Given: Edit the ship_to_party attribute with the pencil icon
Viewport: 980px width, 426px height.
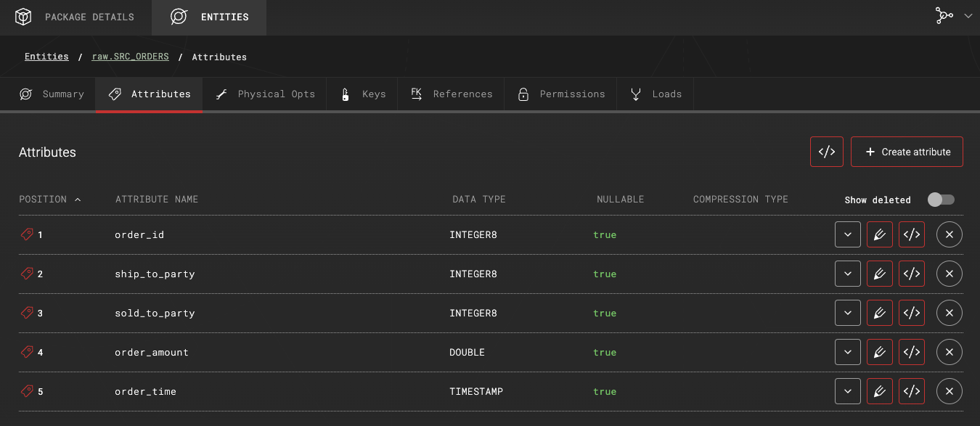Looking at the screenshot, I should pos(880,274).
